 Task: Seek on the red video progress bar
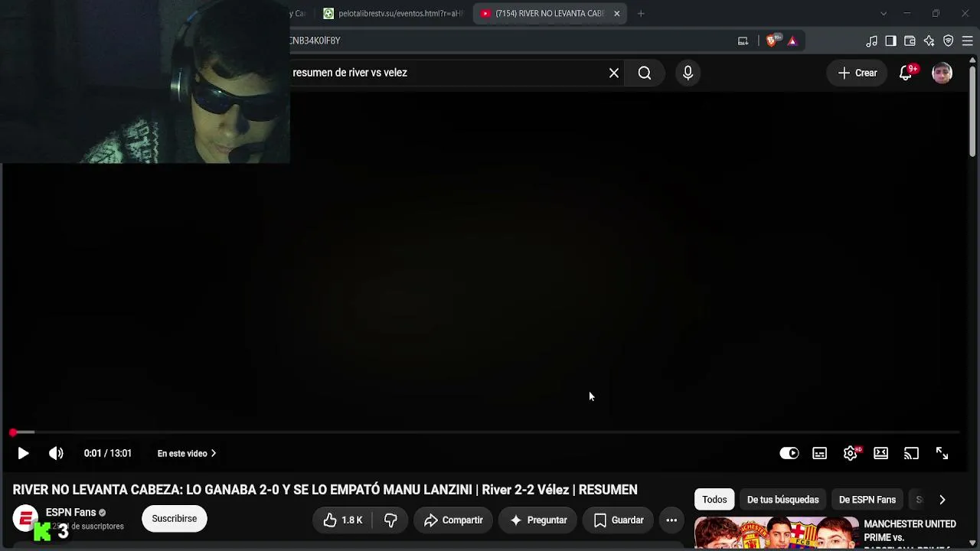[x=485, y=432]
